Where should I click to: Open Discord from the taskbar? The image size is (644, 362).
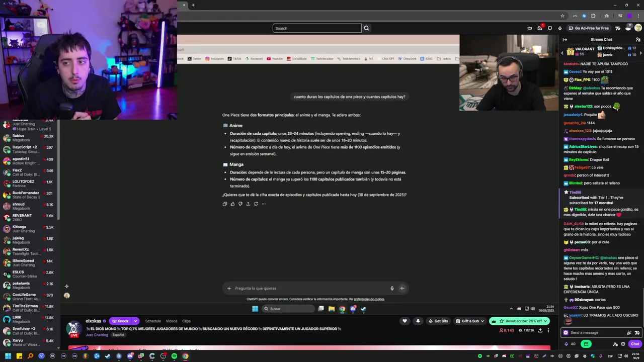[x=130, y=356]
